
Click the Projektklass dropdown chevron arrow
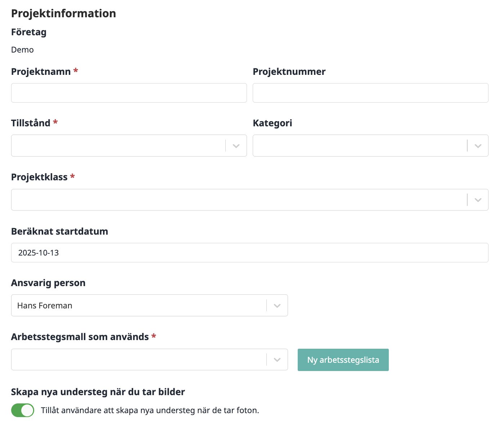[478, 200]
